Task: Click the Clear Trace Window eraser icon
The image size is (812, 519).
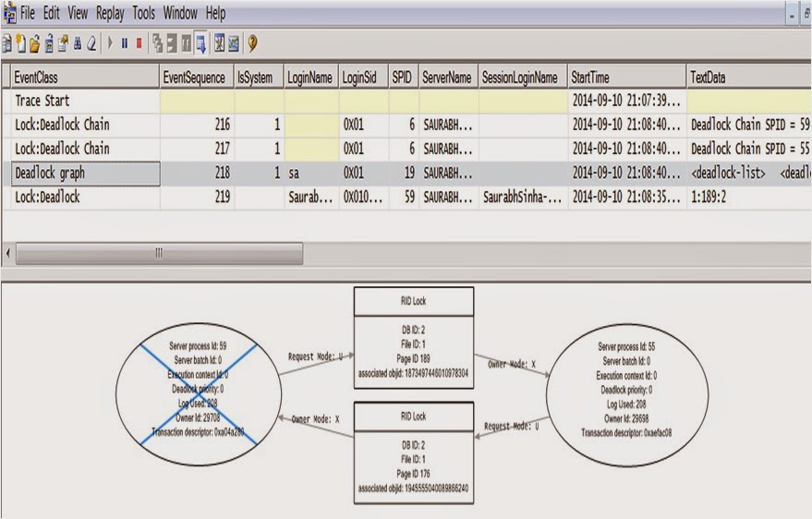Action: click(91, 44)
